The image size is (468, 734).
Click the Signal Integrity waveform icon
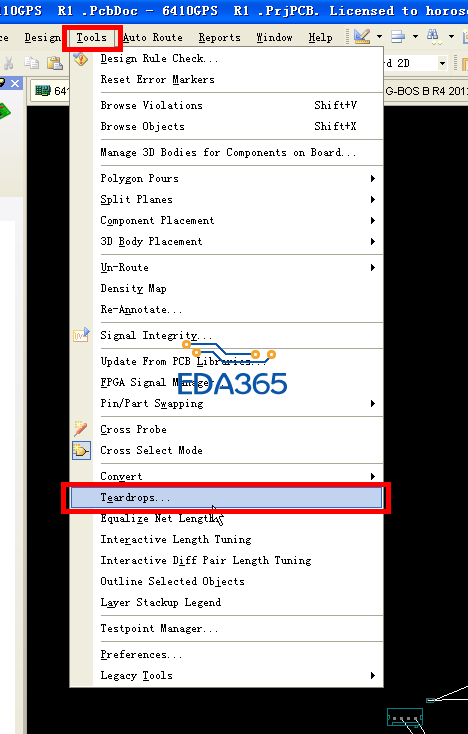point(81,335)
